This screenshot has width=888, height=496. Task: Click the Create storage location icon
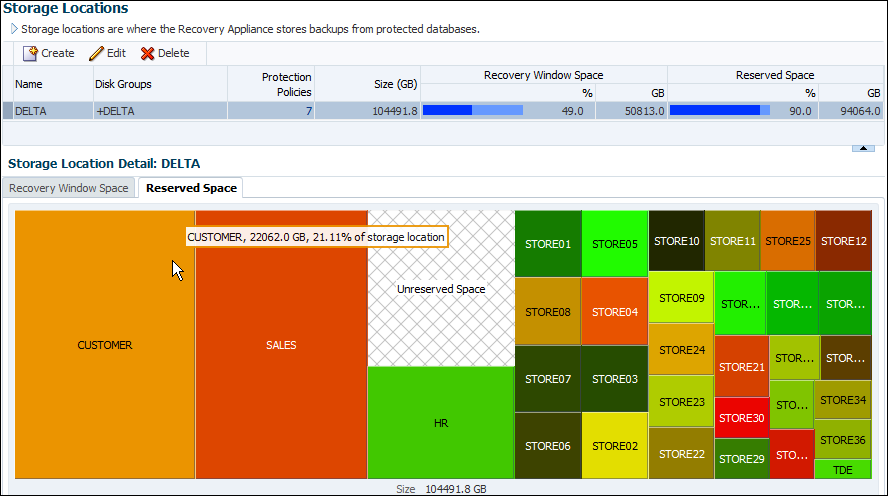point(30,53)
